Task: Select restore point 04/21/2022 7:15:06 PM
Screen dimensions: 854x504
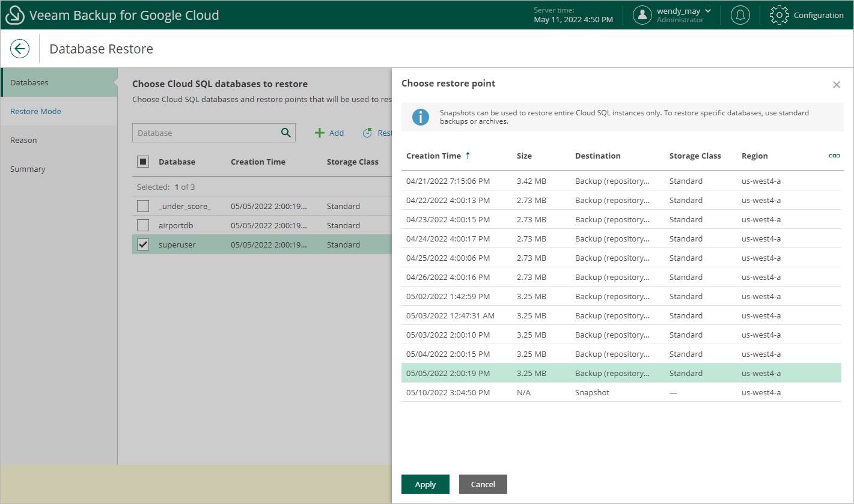Action: click(621, 181)
